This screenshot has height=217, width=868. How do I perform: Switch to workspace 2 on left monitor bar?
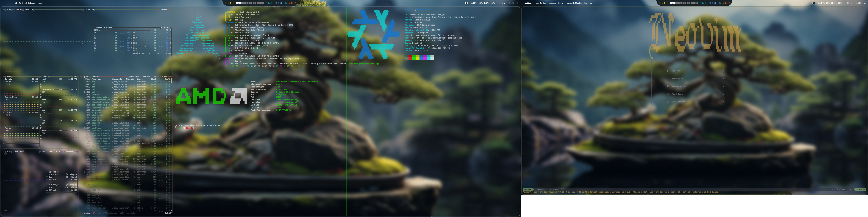point(243,3)
